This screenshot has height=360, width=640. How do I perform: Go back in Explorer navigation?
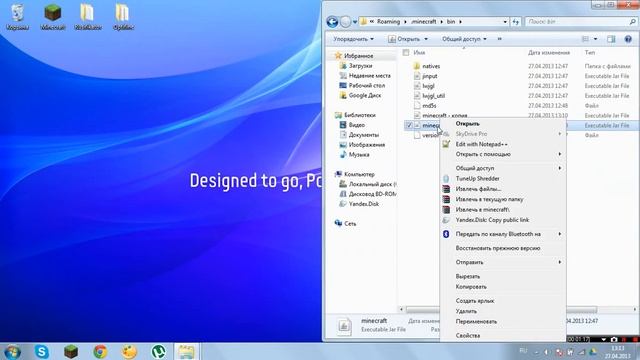332,22
